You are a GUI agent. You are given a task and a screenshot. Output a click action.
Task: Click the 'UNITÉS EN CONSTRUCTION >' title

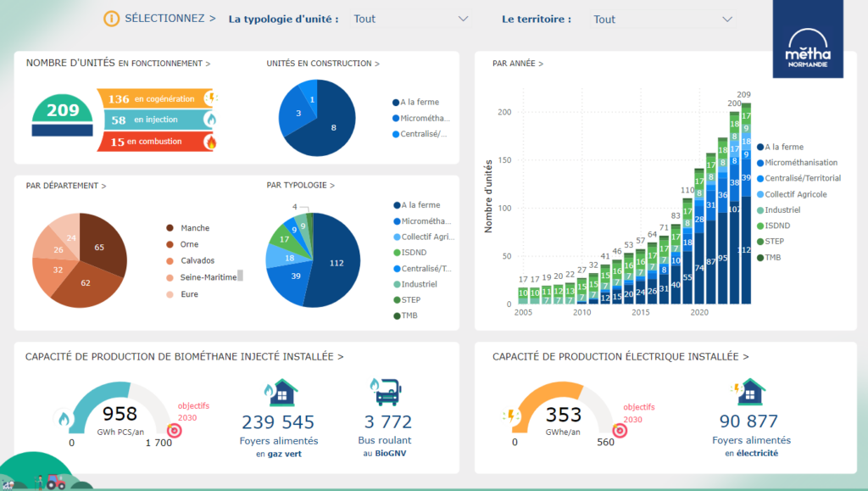323,64
